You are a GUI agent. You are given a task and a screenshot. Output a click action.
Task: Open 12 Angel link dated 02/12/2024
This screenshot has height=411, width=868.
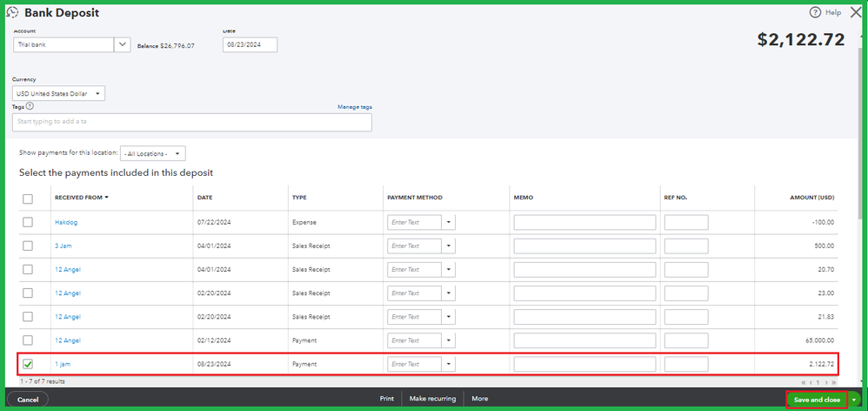tap(68, 340)
